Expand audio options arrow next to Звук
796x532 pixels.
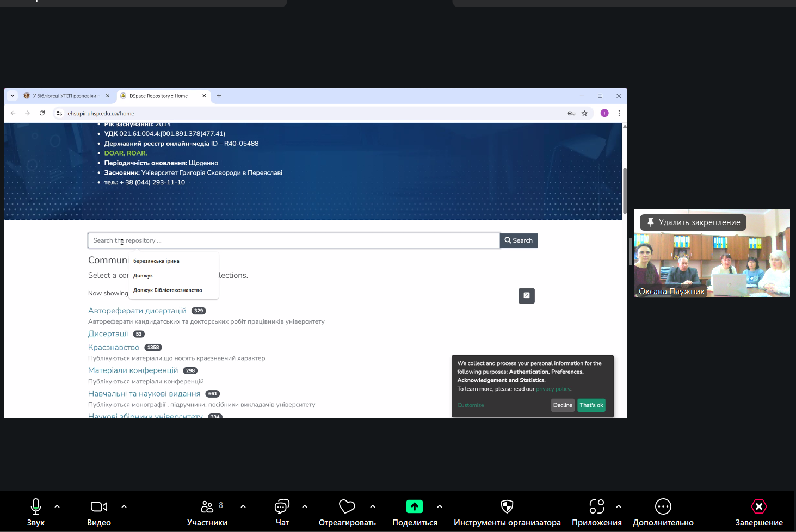pos(57,506)
